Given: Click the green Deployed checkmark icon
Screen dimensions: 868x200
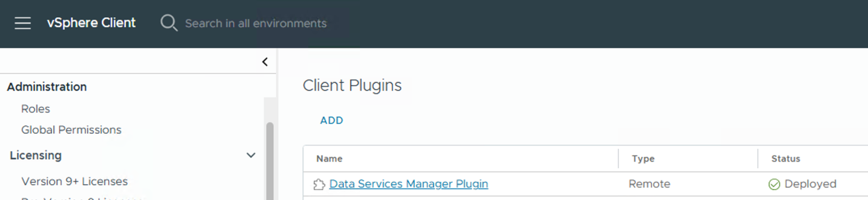Looking at the screenshot, I should coord(774,184).
